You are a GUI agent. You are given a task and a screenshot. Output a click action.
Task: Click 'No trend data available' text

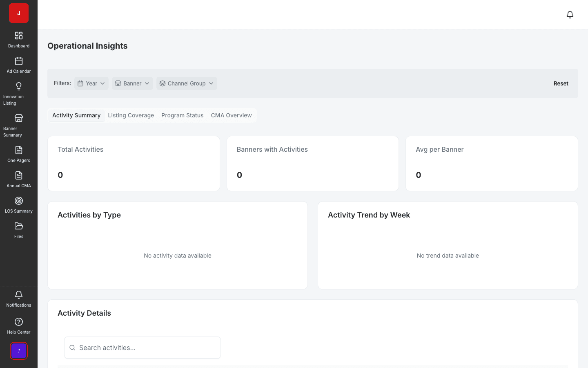448,256
